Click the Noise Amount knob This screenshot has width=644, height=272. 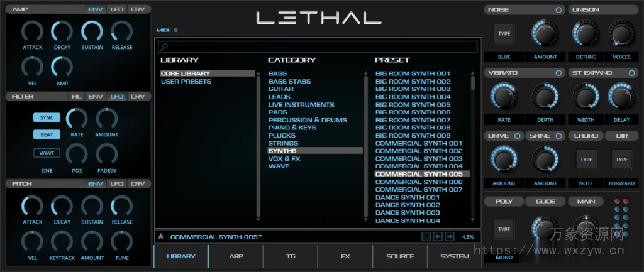pos(545,33)
